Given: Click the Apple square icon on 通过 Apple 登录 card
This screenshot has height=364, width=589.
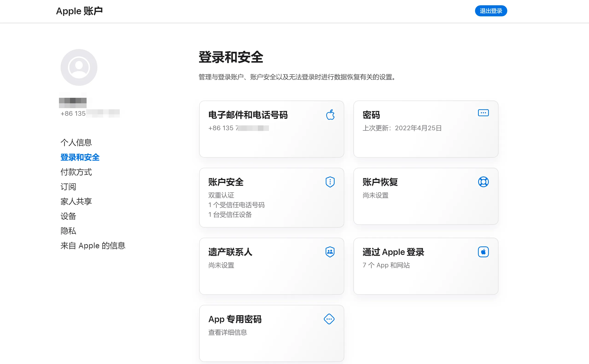Looking at the screenshot, I should pyautogui.click(x=483, y=252).
